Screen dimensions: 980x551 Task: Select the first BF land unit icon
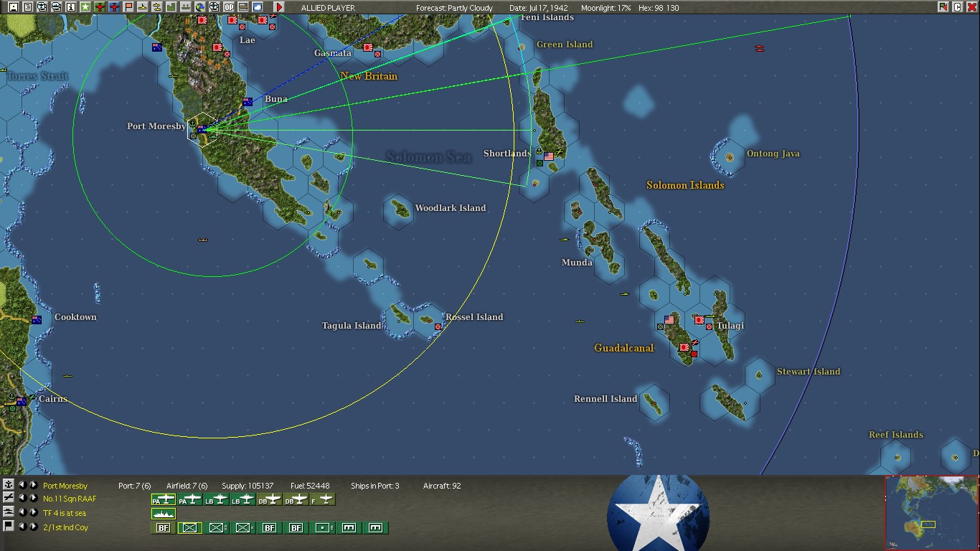point(164,528)
